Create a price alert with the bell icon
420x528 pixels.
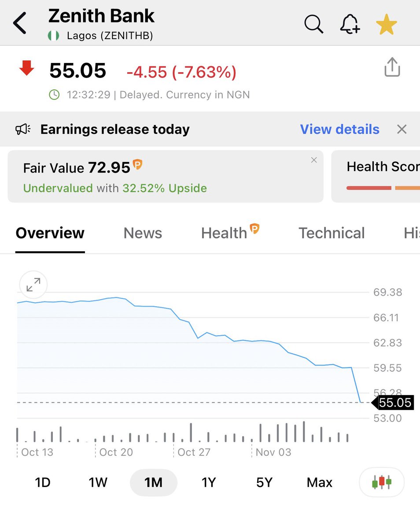click(x=350, y=23)
